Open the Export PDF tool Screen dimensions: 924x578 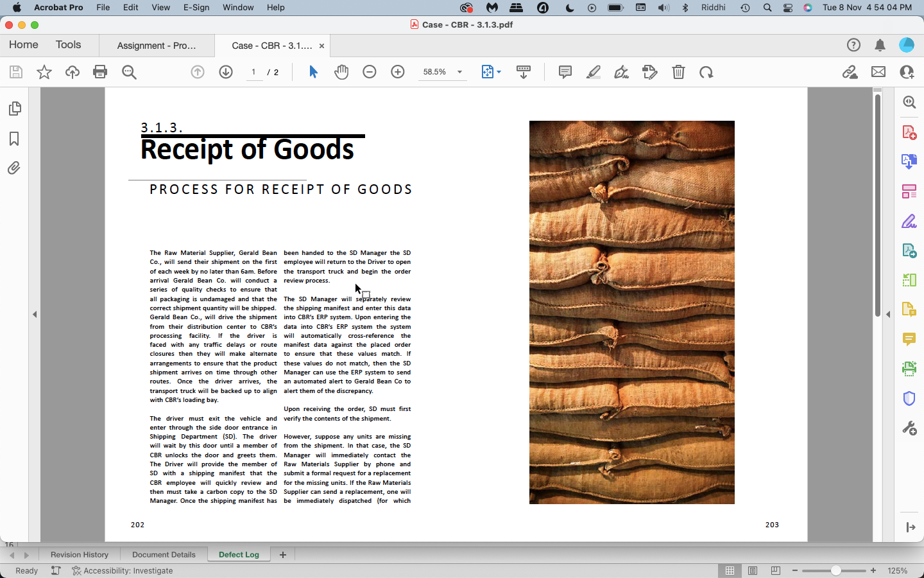pos(909,161)
